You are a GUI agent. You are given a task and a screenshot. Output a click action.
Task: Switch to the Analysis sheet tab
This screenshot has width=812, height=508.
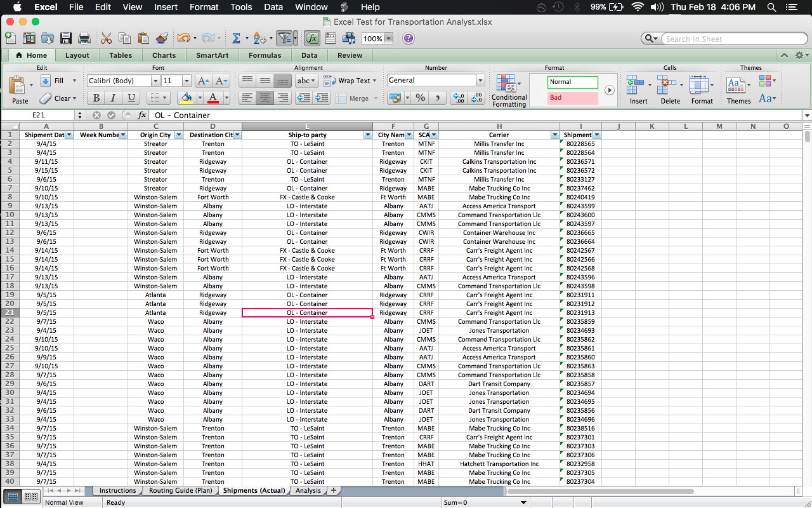click(x=308, y=490)
